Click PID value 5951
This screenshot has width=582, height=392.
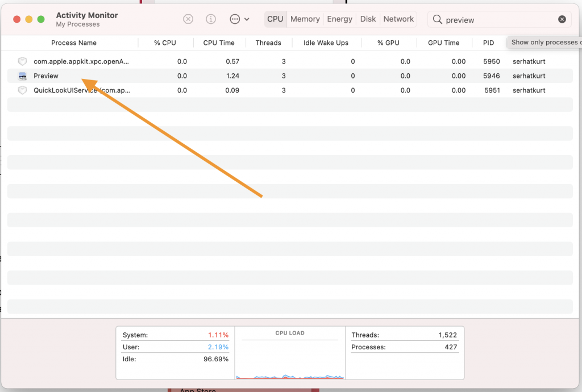pyautogui.click(x=492, y=90)
